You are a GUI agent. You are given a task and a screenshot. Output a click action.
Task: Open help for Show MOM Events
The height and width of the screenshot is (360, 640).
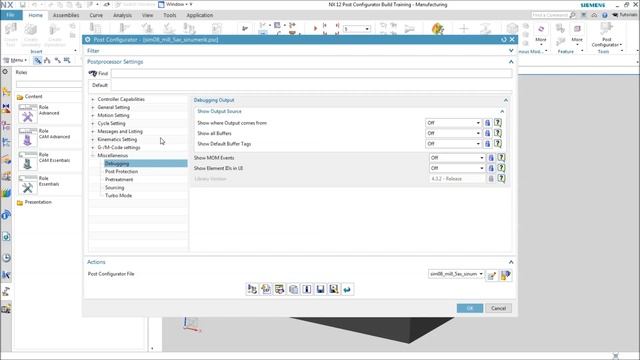coord(502,158)
